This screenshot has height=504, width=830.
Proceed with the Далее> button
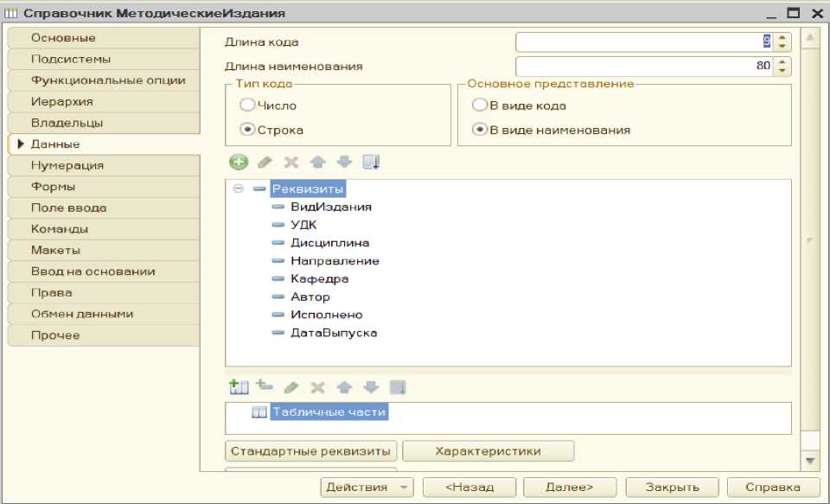point(570,487)
